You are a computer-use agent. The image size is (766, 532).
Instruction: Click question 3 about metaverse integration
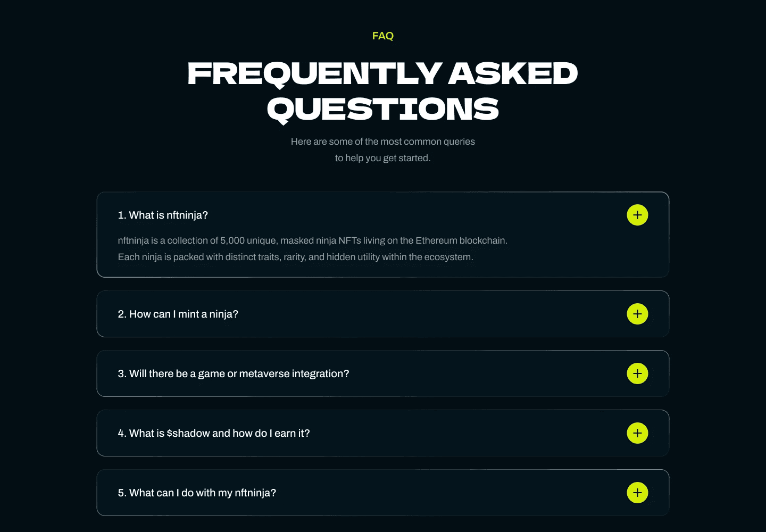point(233,373)
